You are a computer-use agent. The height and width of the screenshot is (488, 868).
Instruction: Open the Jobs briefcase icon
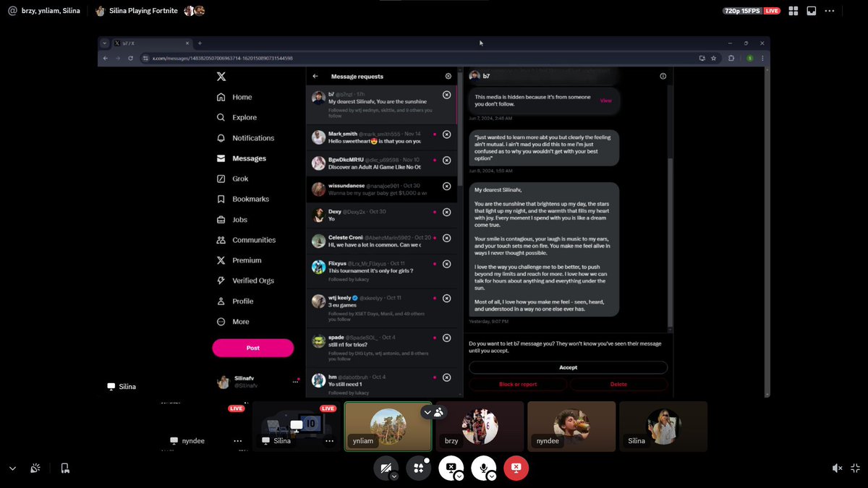point(221,220)
